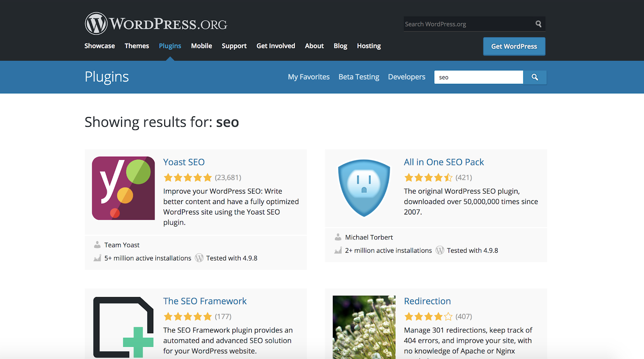Open the My Favorites link
644x359 pixels.
click(x=309, y=77)
